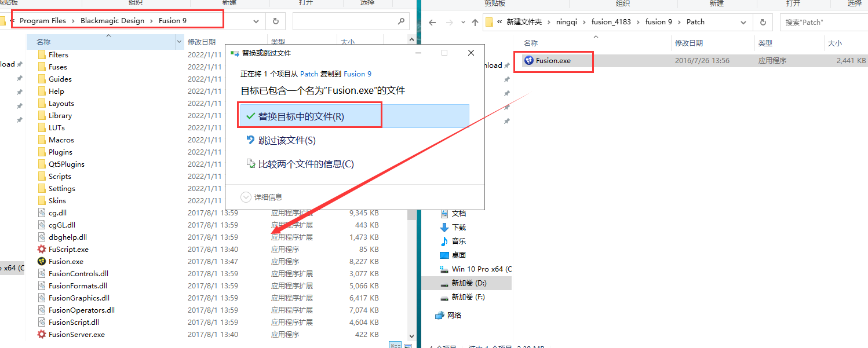Viewport: 868px width, 348px height.
Task: Click the Plugins folder icon
Action: point(42,152)
